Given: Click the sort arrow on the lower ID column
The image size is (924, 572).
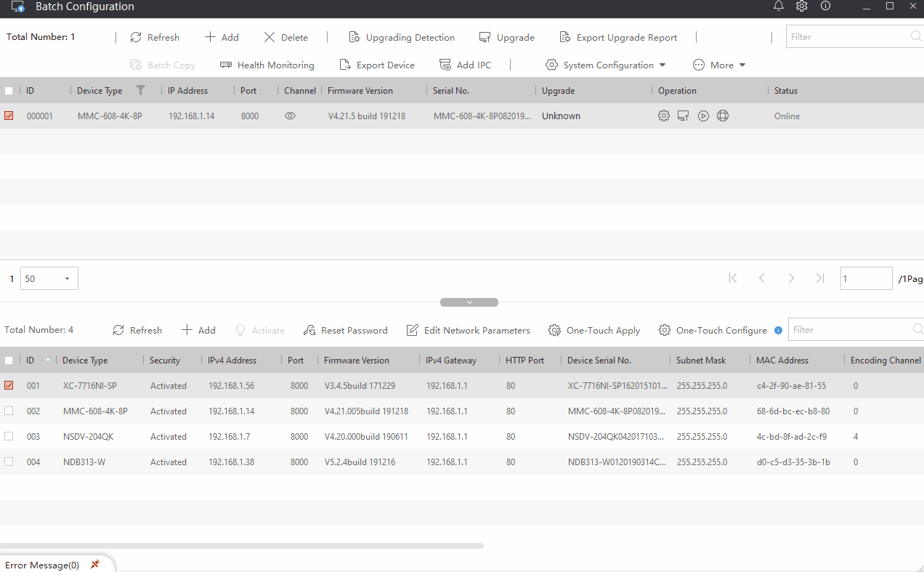Looking at the screenshot, I should point(48,360).
